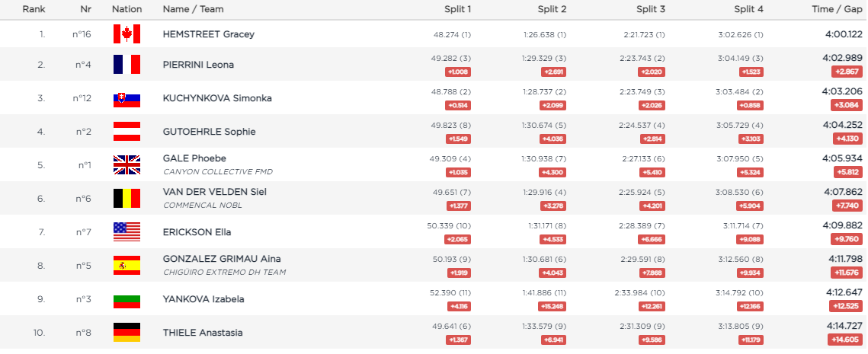
Task: Sort by the Rank column header
Action: [32, 9]
